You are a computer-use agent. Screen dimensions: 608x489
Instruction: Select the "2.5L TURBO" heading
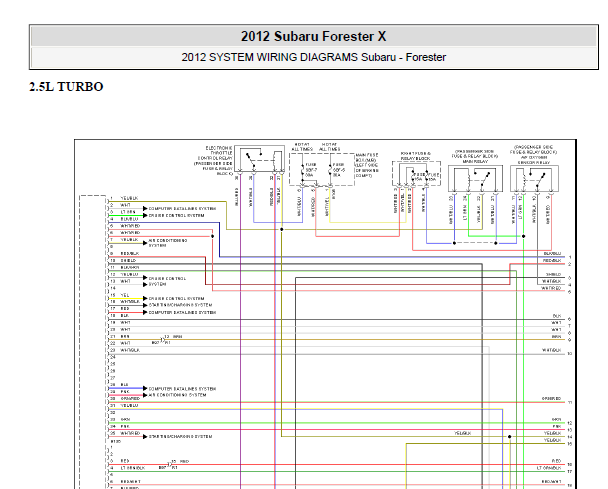coord(66,86)
